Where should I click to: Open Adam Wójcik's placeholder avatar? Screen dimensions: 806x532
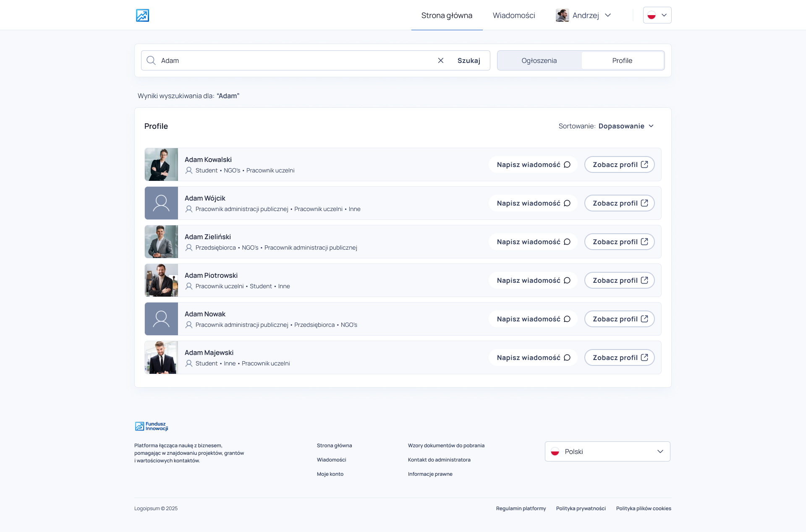pyautogui.click(x=161, y=203)
